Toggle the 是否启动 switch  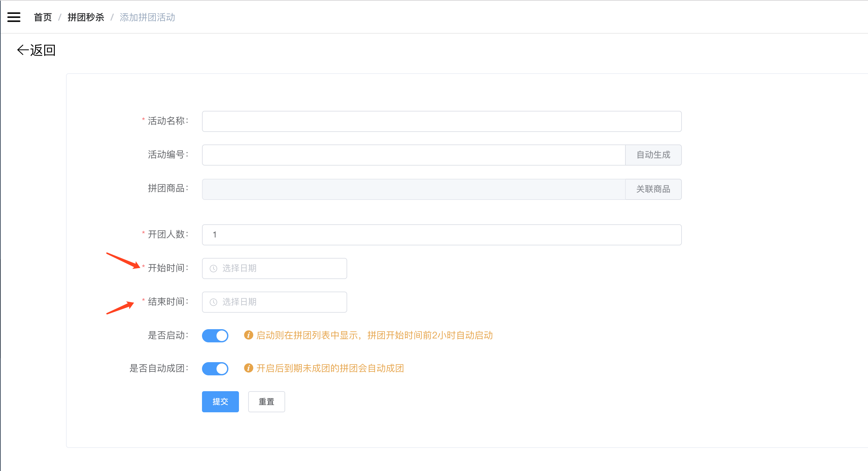[x=215, y=335]
